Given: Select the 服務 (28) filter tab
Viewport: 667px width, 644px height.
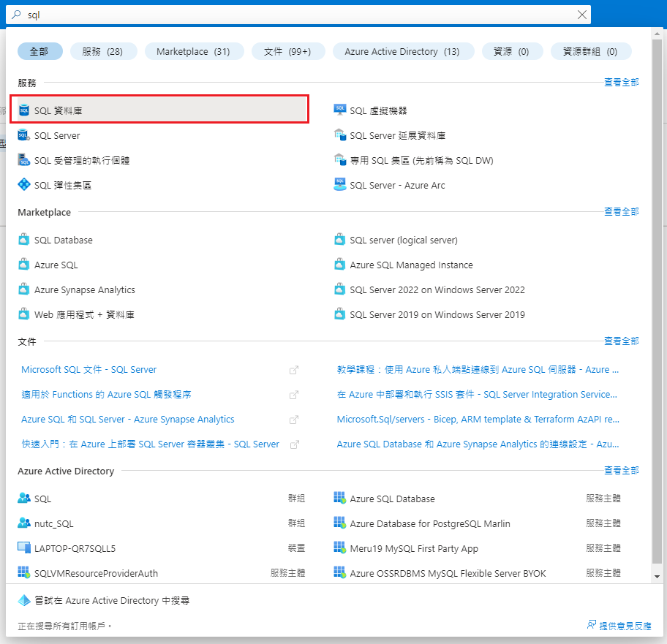Looking at the screenshot, I should (103, 51).
